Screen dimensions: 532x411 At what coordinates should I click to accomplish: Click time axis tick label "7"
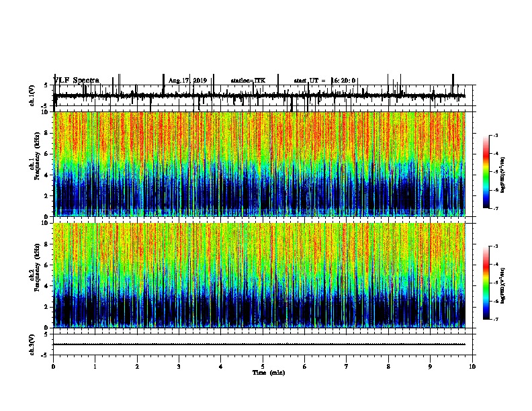tap(347, 367)
